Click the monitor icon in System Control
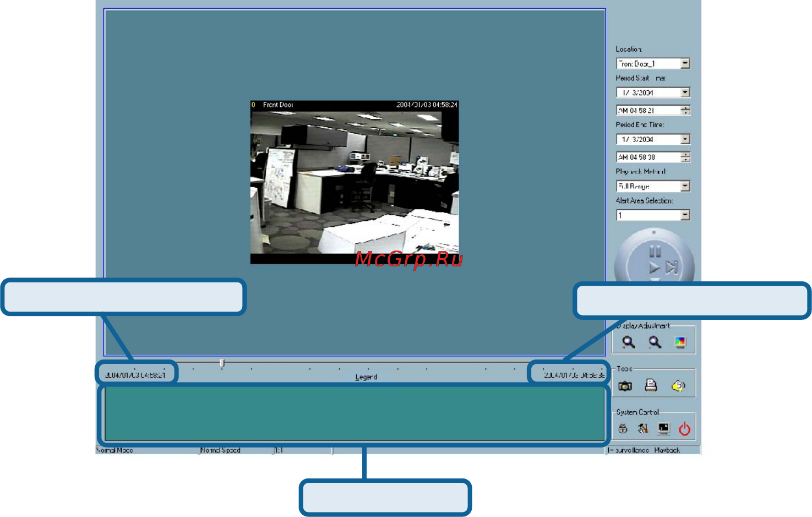 coord(664,428)
